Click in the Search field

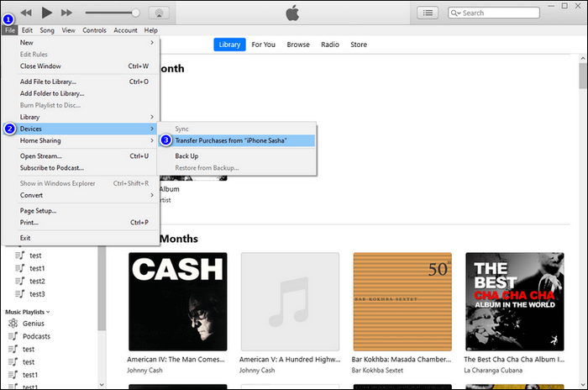494,13
